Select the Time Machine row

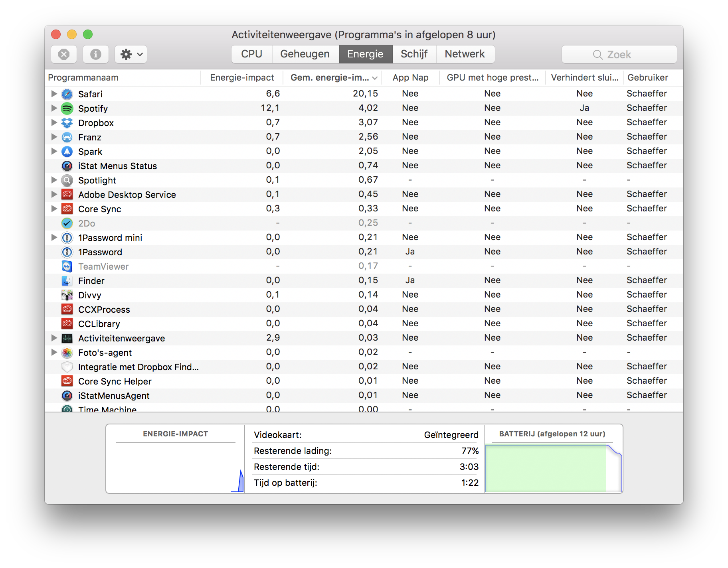tap(364, 408)
